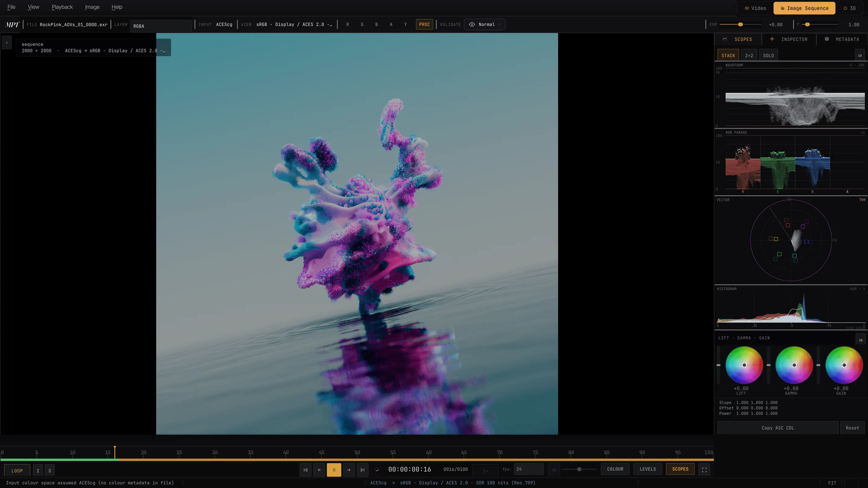Toggle the PROC processing button
This screenshot has height=488, width=868.
tap(424, 25)
